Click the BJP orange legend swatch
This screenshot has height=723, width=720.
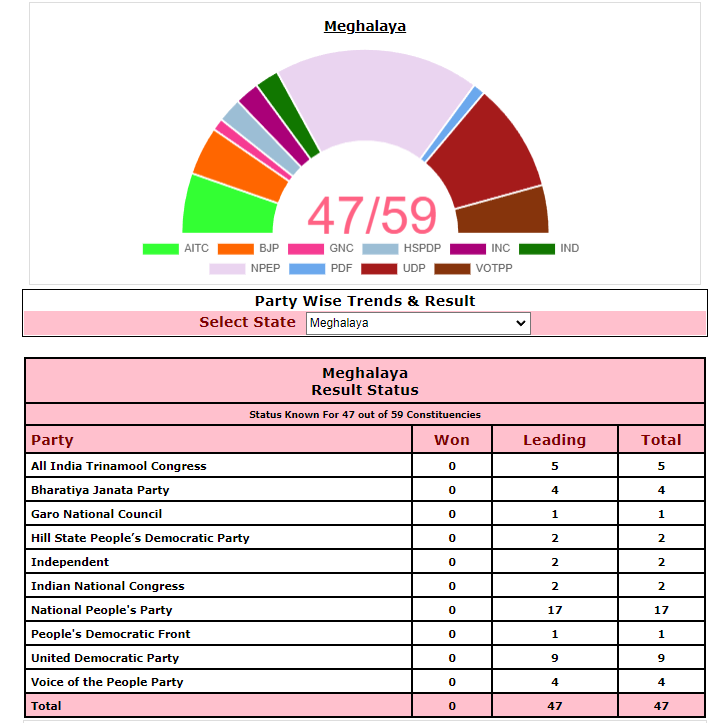point(235,249)
